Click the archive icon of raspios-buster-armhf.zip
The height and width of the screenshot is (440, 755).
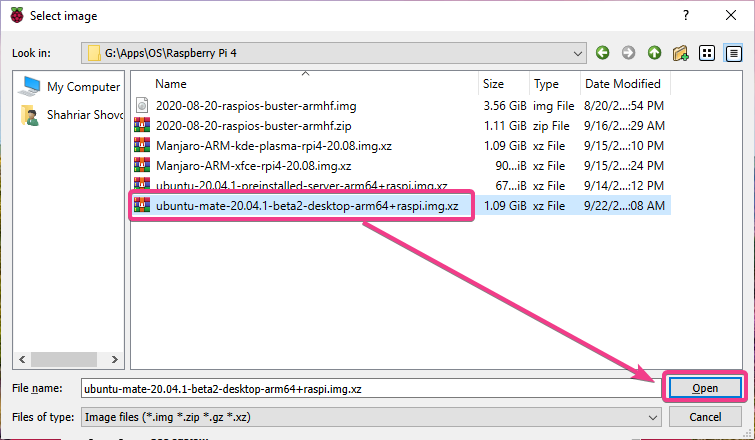142,125
